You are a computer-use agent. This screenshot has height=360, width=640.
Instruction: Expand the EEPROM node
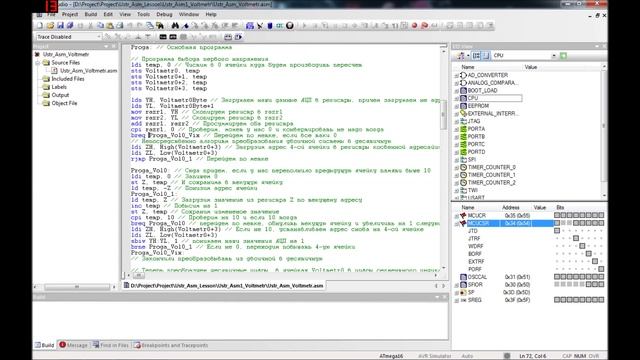pyautogui.click(x=456, y=106)
